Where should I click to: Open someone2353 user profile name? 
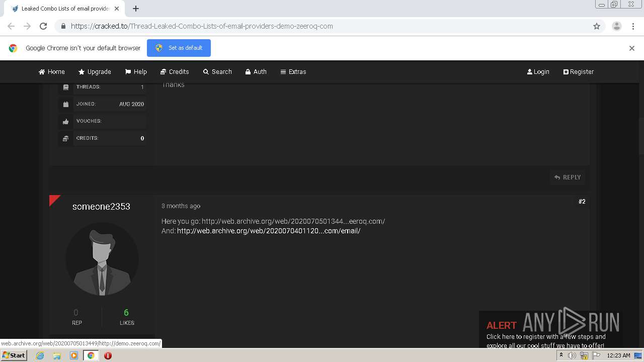coord(101,207)
